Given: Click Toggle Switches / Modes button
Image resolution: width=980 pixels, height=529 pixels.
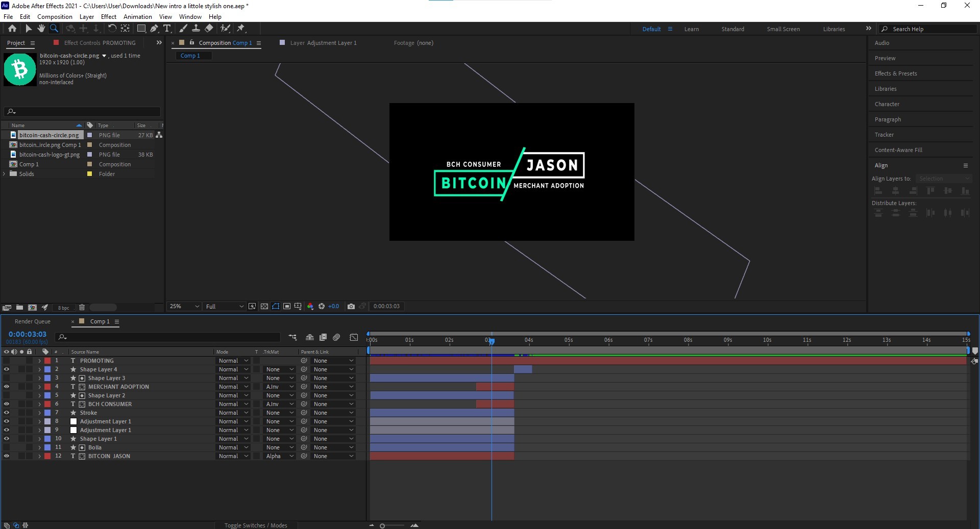Looking at the screenshot, I should coord(256,525).
